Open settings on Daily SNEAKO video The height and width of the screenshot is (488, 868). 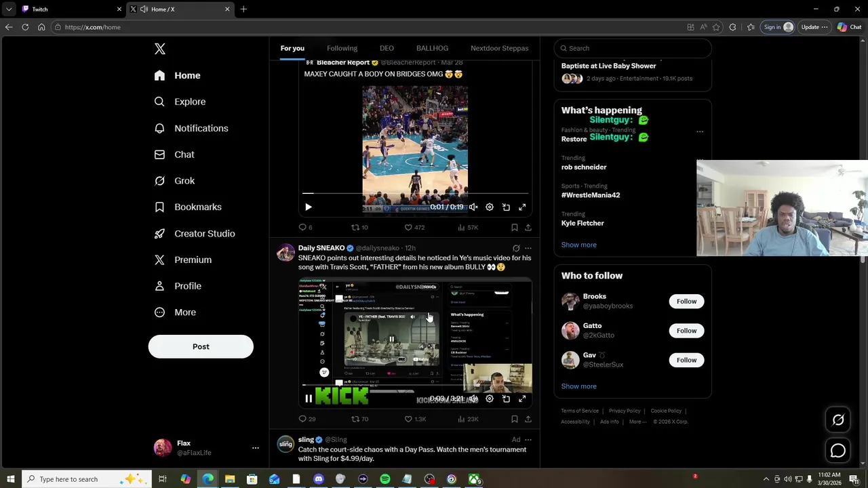(x=490, y=399)
